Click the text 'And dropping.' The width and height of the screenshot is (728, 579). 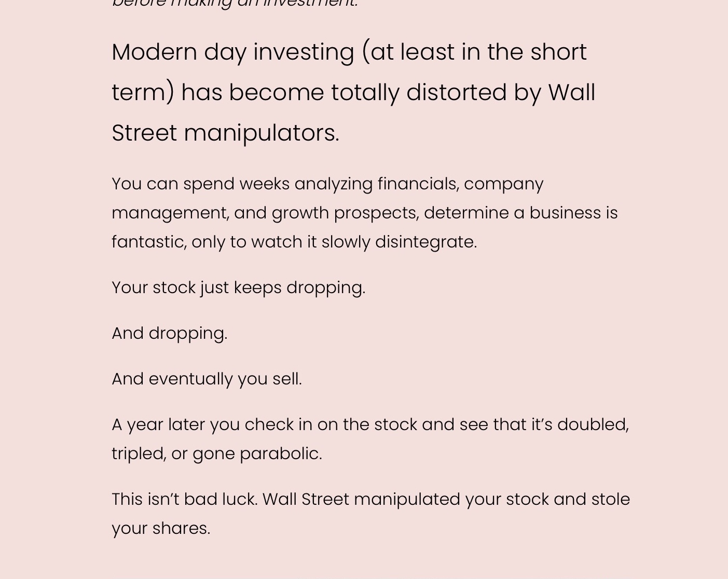click(x=170, y=333)
